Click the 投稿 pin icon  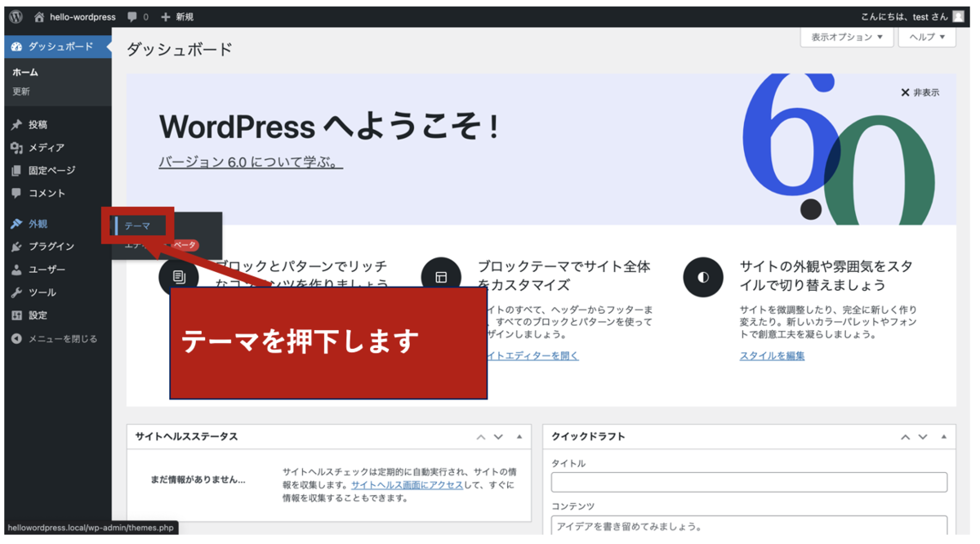[16, 125]
